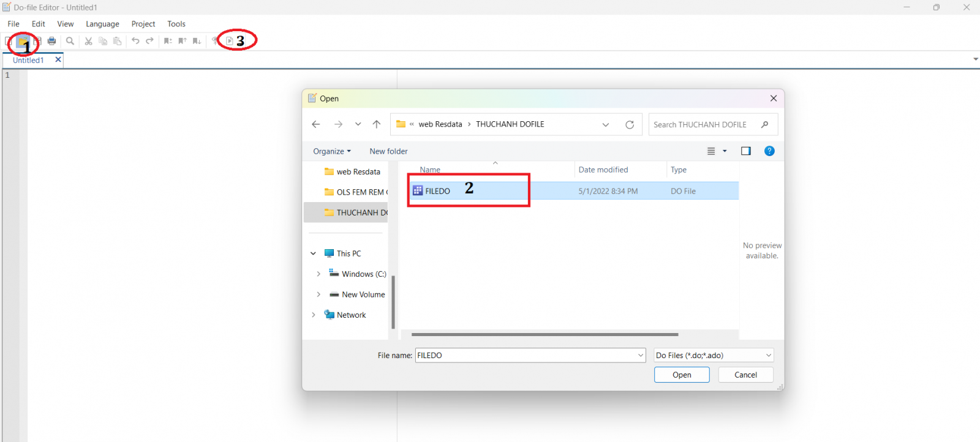Open the Language menu
This screenshot has height=442, width=980.
(102, 24)
